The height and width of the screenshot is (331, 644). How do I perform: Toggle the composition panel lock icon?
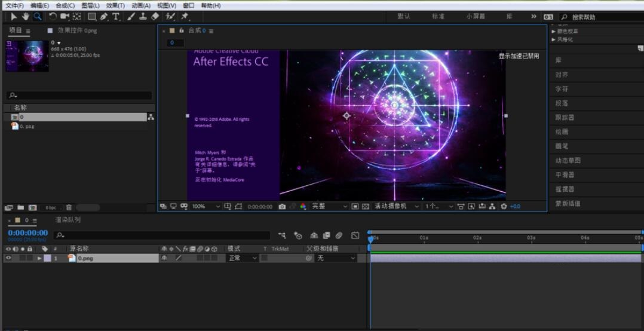tap(182, 30)
